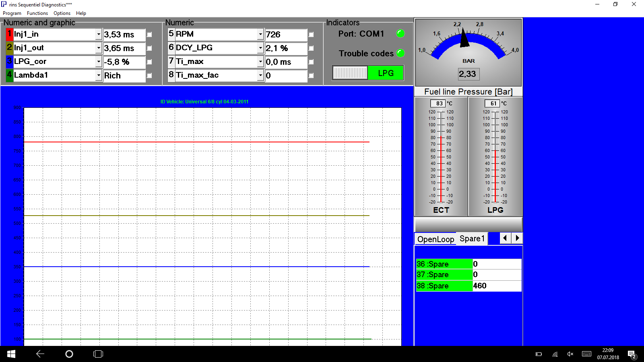Open the Inj1_out dropdown arrow
Image resolution: width=644 pixels, height=362 pixels.
99,48
